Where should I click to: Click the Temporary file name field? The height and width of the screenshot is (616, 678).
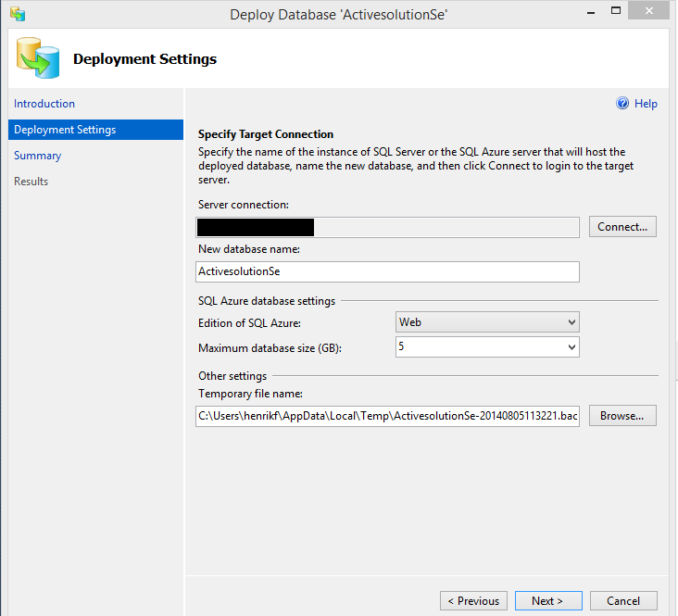(x=387, y=416)
